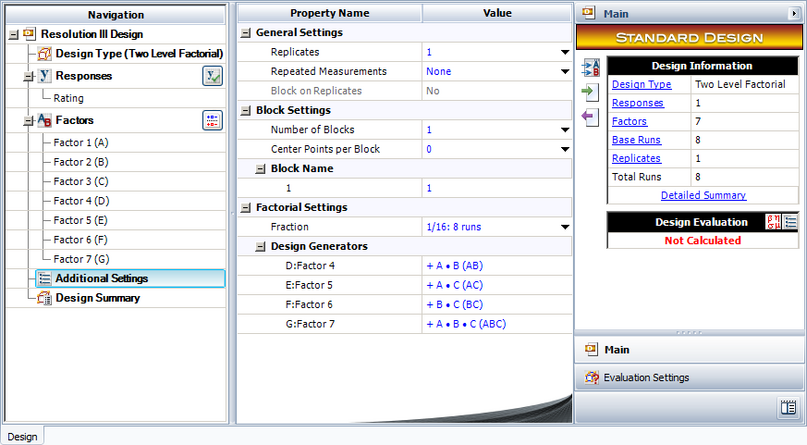The width and height of the screenshot is (807, 445).
Task: Click the red Design Evaluation calculate icon
Action: coord(773,222)
